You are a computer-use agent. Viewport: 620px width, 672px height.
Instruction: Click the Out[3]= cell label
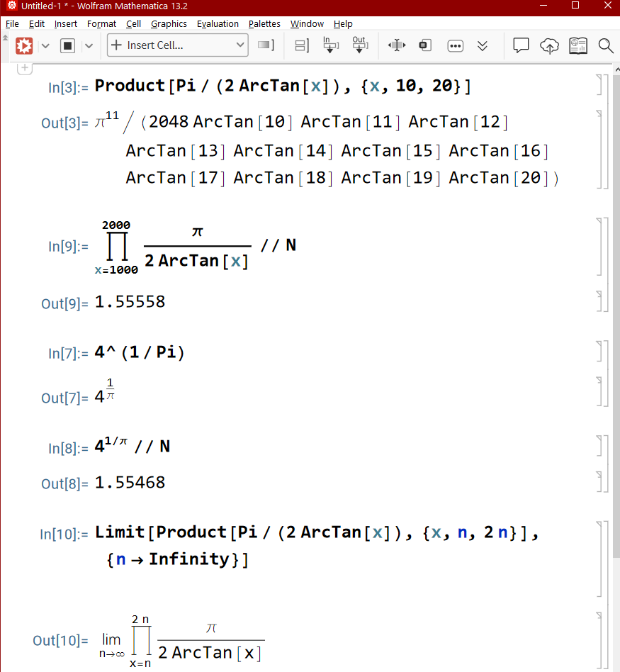tap(64, 123)
